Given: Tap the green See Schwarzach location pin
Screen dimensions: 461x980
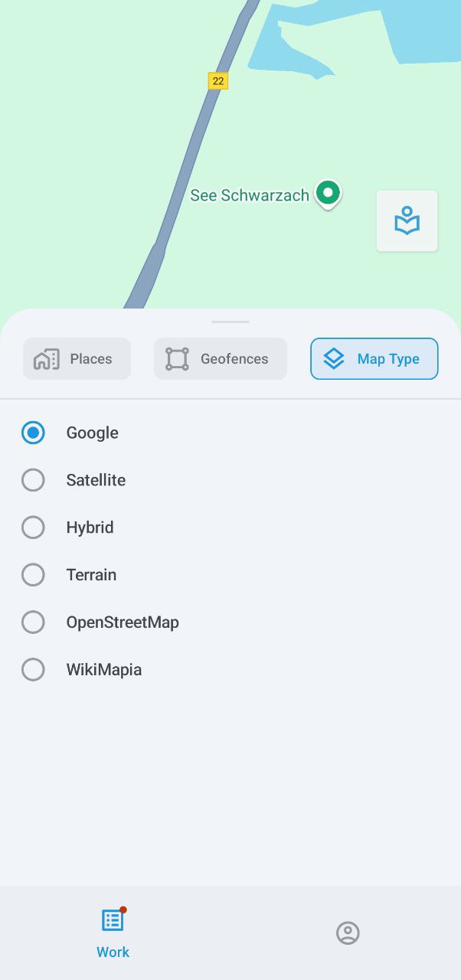Looking at the screenshot, I should pyautogui.click(x=329, y=193).
